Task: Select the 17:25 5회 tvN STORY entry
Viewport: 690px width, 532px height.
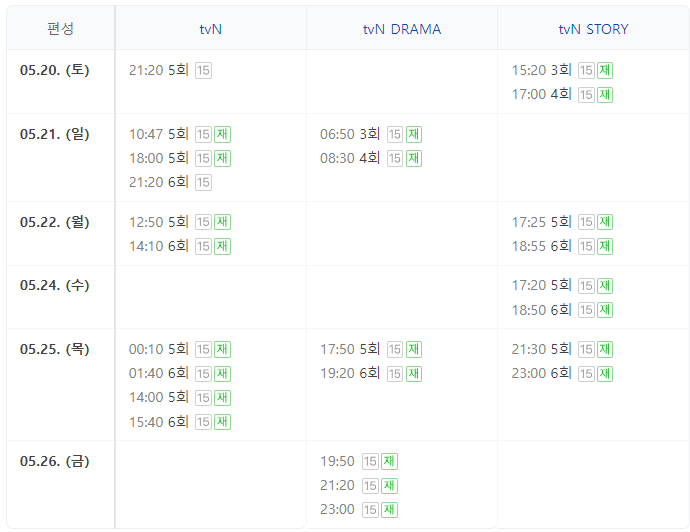Action: click(542, 222)
